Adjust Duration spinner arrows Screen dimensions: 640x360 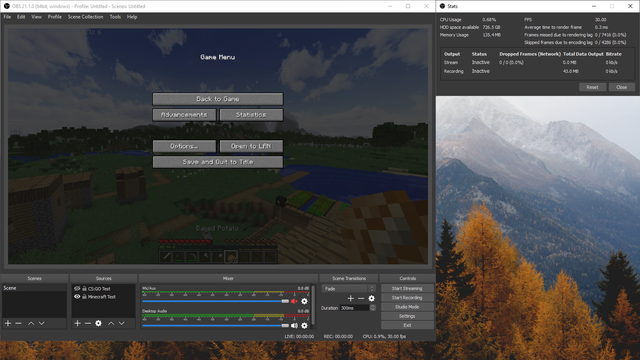coord(373,308)
